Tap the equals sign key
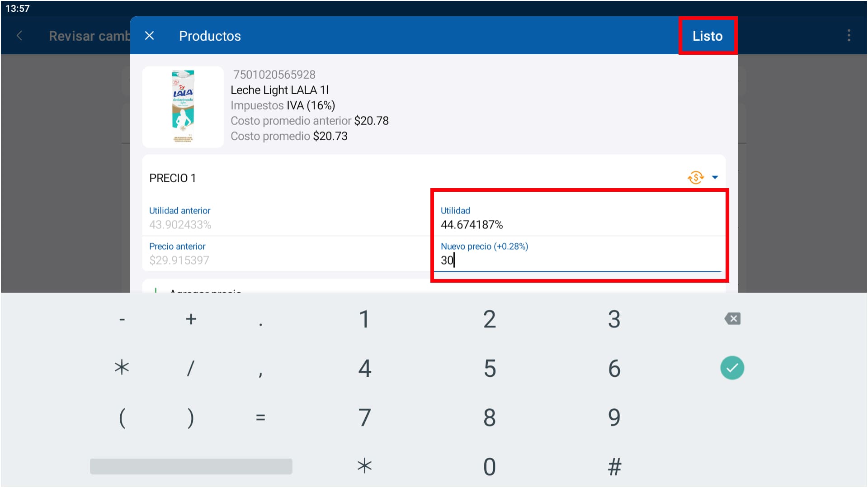The height and width of the screenshot is (488, 868). (260, 417)
